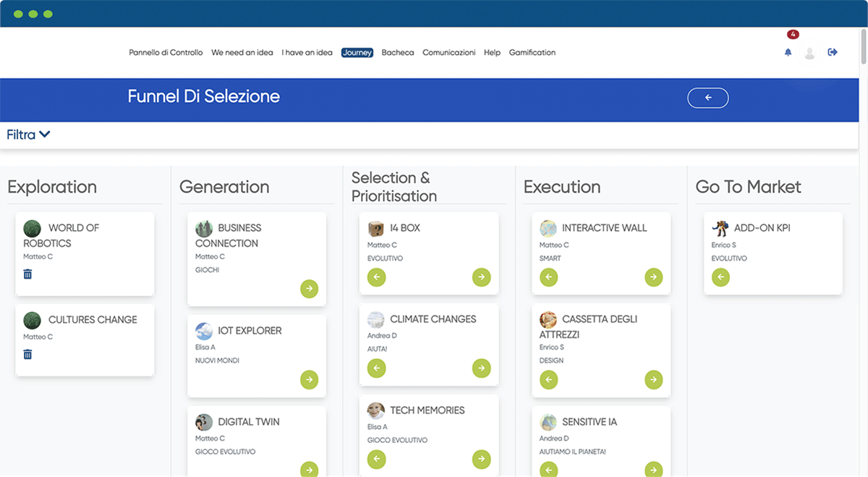
Task: Advance Interactive Wall with right arrow
Action: click(653, 277)
